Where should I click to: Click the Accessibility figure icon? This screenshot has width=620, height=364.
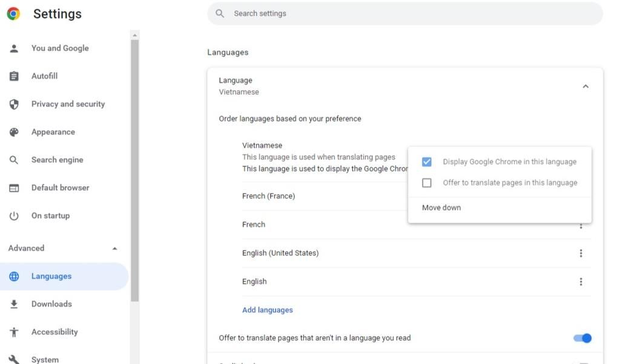[x=14, y=332]
